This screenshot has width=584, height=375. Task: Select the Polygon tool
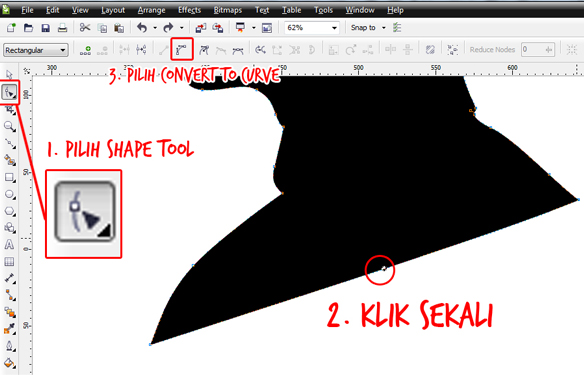coord(10,211)
